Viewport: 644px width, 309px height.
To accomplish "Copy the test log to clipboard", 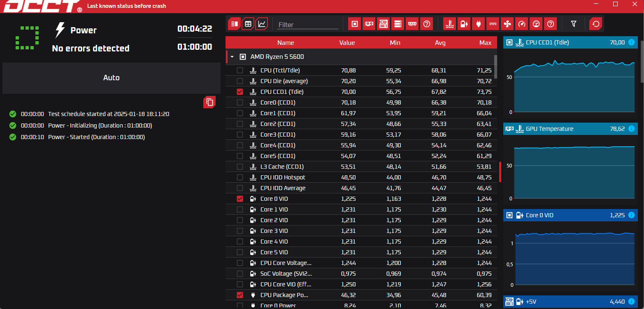I will (209, 102).
